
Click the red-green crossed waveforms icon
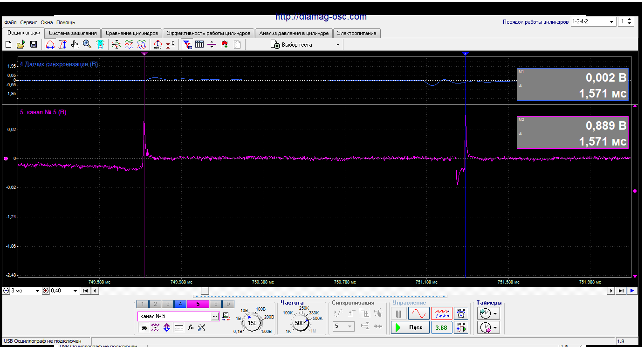pyautogui.click(x=116, y=44)
